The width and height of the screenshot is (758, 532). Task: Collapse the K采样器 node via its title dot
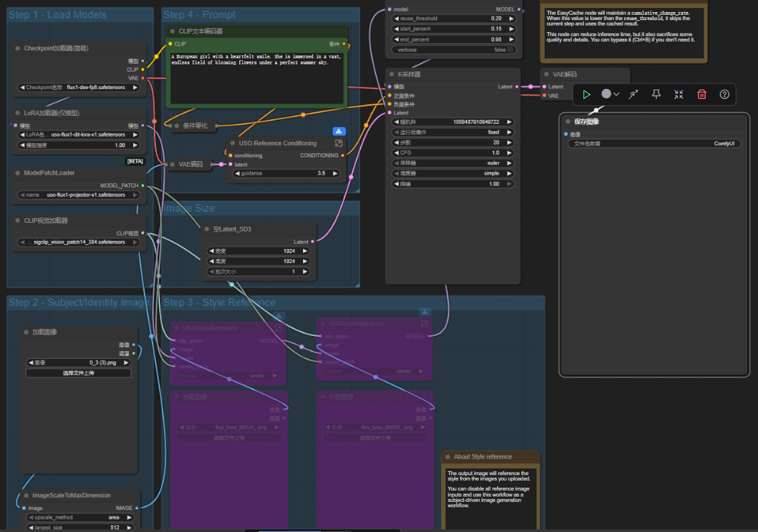click(391, 74)
